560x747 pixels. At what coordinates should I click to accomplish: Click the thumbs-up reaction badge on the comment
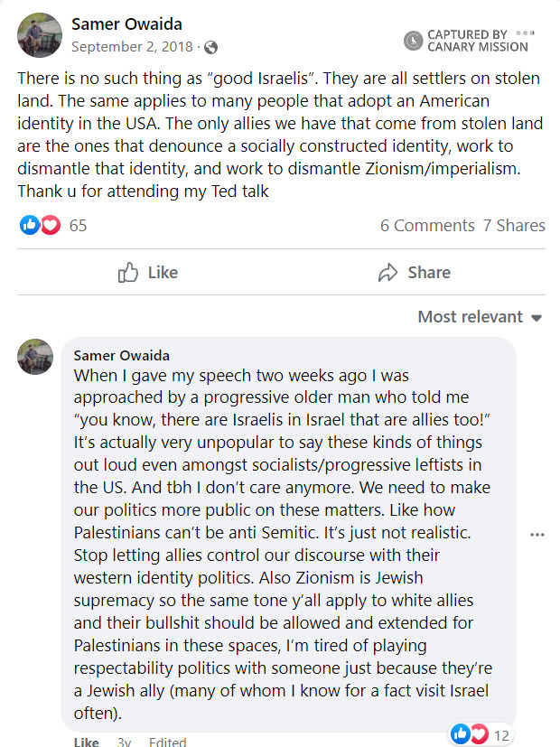461,734
